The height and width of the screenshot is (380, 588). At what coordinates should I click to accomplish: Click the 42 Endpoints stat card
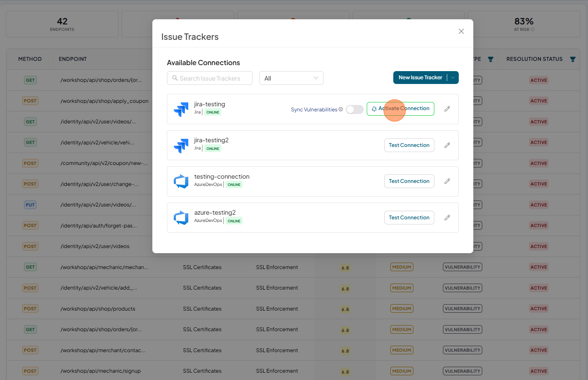[x=62, y=24]
